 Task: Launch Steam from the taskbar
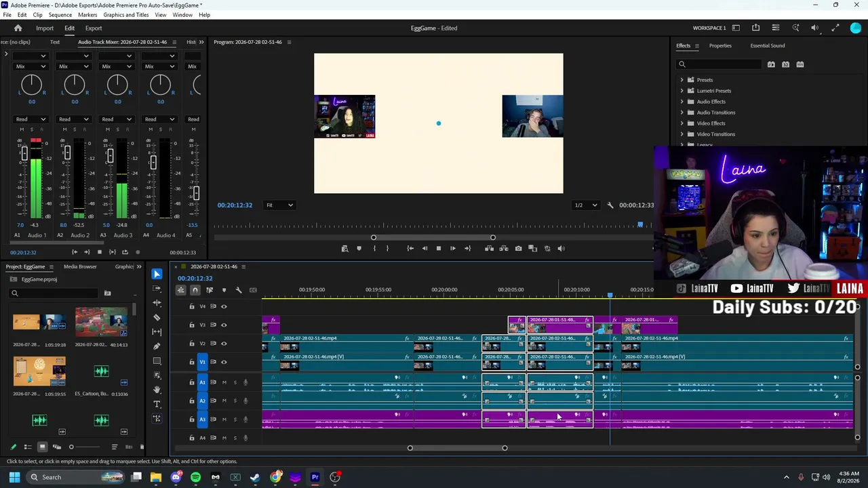pos(255,477)
